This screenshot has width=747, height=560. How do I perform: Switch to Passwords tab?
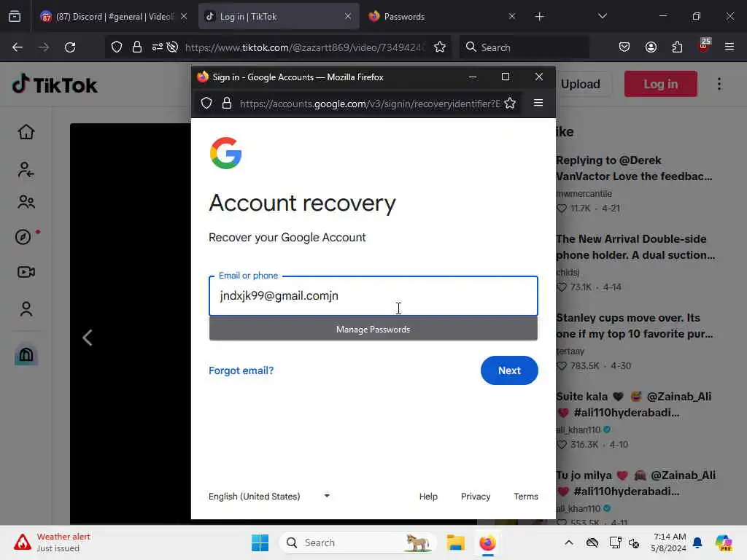(x=441, y=17)
